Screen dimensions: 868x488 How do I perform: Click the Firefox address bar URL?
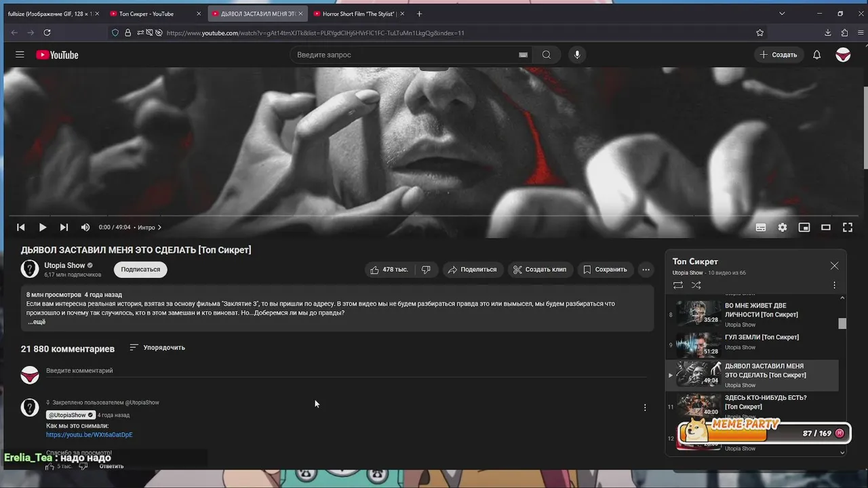[x=315, y=33]
